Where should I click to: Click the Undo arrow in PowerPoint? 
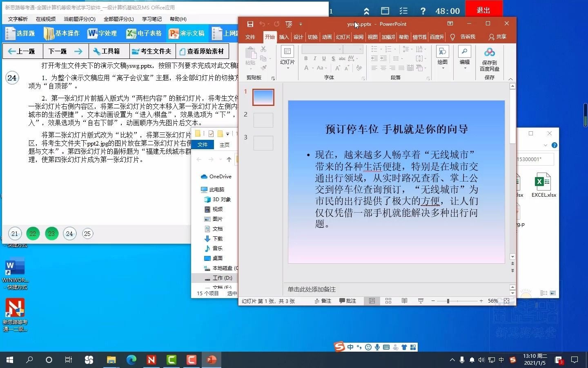tap(263, 24)
